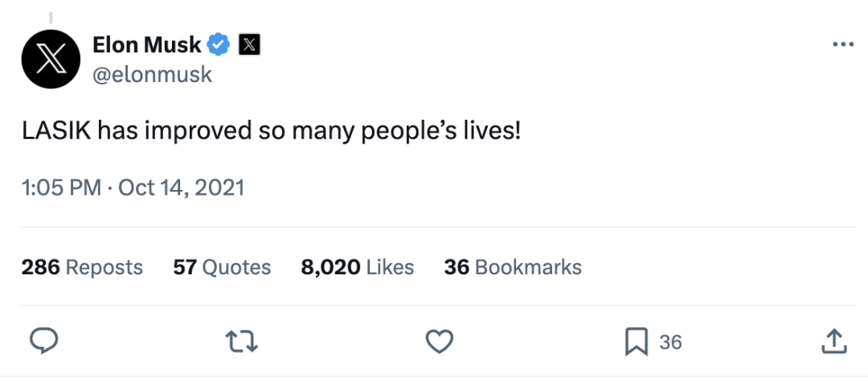Open the 36 Bookmarks stat

[x=513, y=267]
